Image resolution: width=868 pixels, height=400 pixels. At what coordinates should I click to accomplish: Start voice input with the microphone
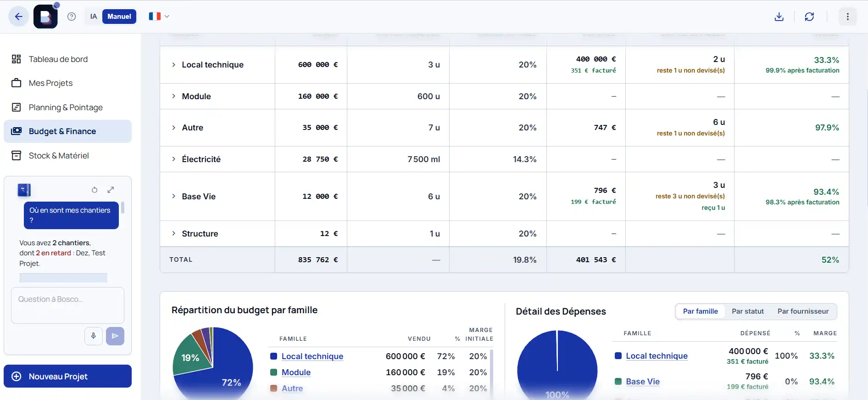pos(93,336)
